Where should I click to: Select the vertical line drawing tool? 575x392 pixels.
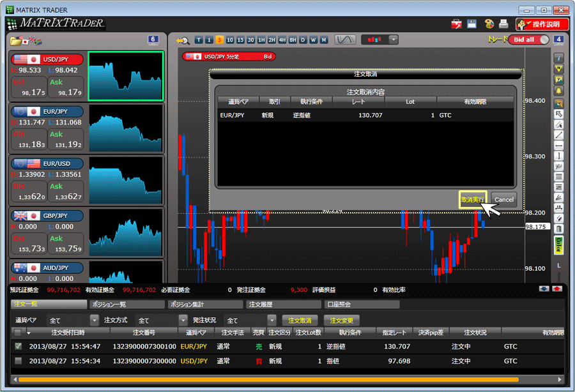(x=558, y=156)
